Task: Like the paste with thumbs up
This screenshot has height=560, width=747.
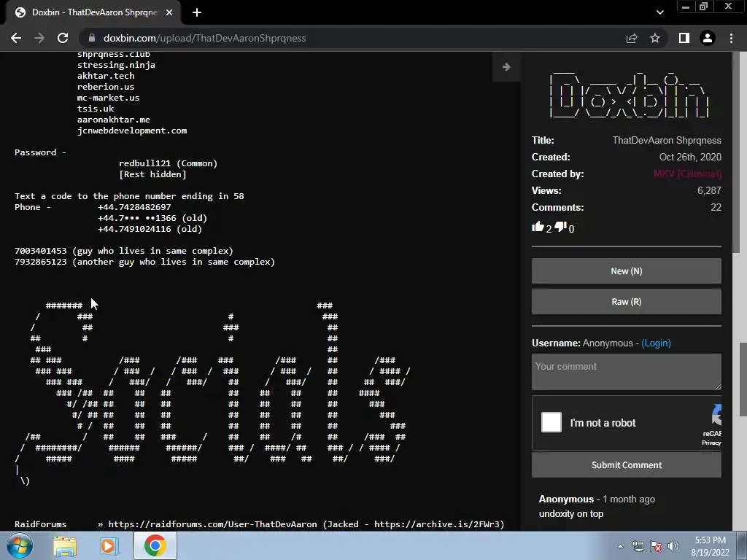Action: tap(538, 227)
